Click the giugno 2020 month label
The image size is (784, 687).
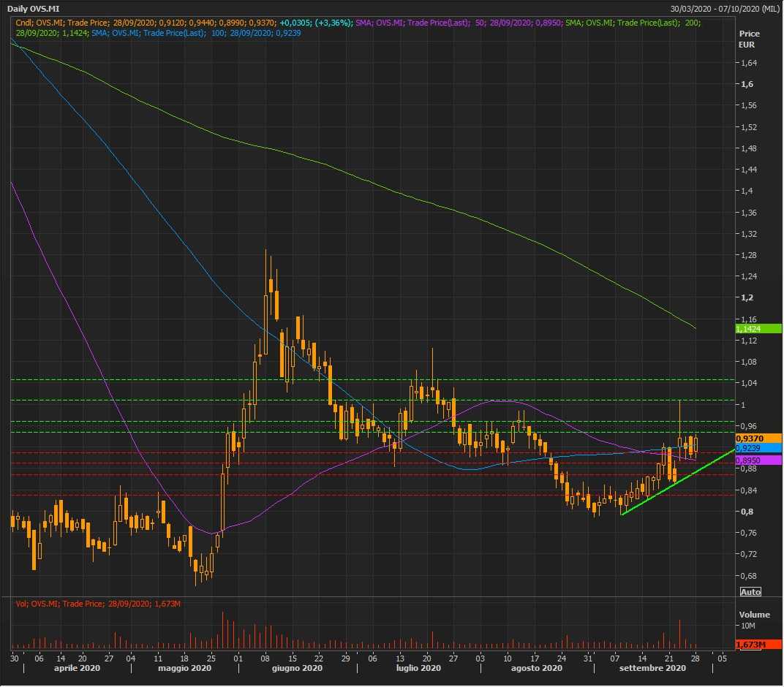pos(297,668)
